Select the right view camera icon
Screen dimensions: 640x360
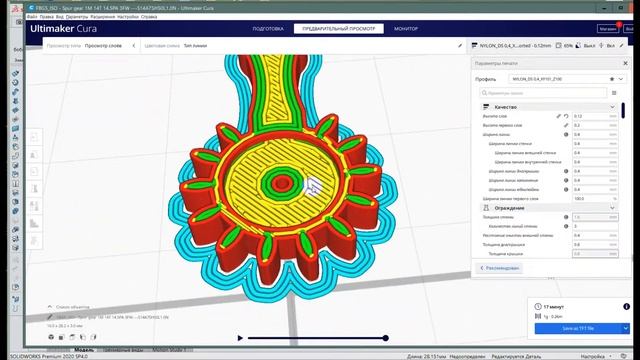[x=93, y=337]
